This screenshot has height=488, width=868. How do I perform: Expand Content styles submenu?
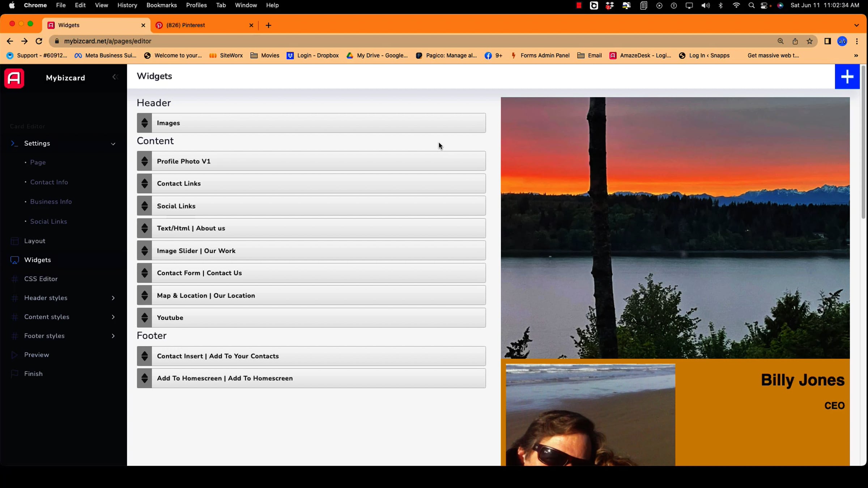pos(113,317)
